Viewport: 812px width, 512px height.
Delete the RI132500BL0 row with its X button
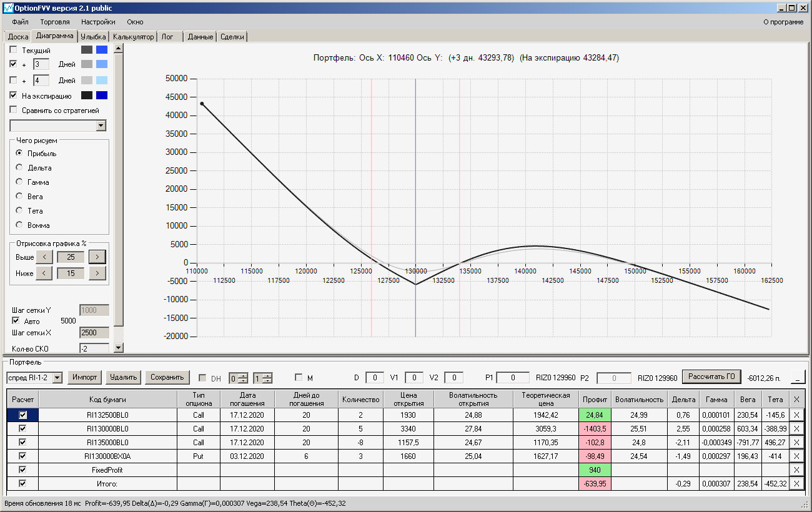[x=796, y=415]
